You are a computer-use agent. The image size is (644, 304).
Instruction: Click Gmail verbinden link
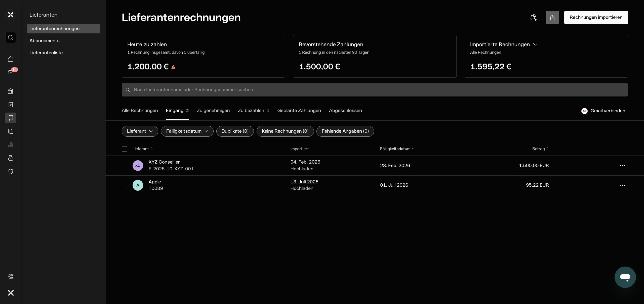pyautogui.click(x=608, y=111)
